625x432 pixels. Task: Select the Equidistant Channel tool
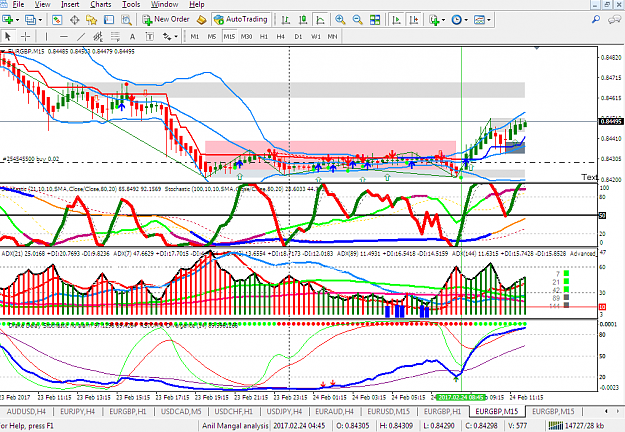pos(98,37)
